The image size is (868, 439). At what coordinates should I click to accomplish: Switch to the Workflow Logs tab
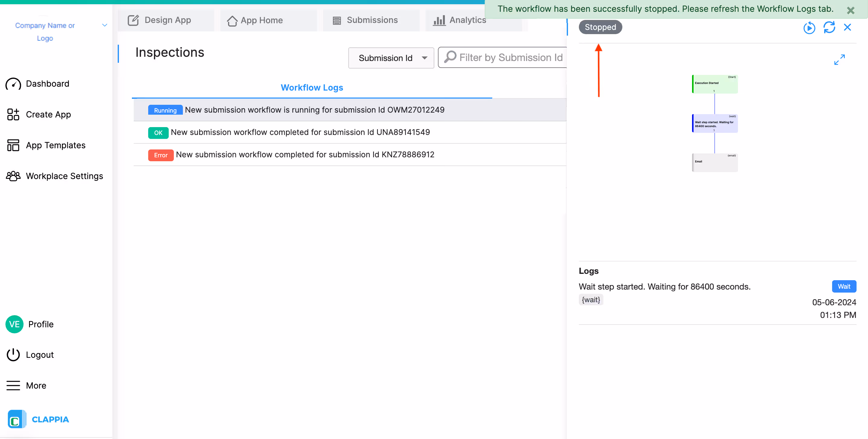(x=311, y=87)
